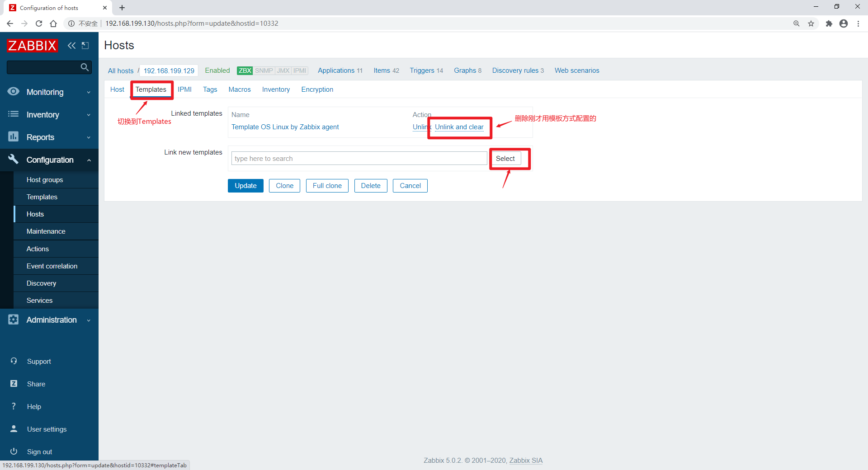Screen dimensions: 868x470
Task: Open Items 42 link
Action: click(x=386, y=70)
